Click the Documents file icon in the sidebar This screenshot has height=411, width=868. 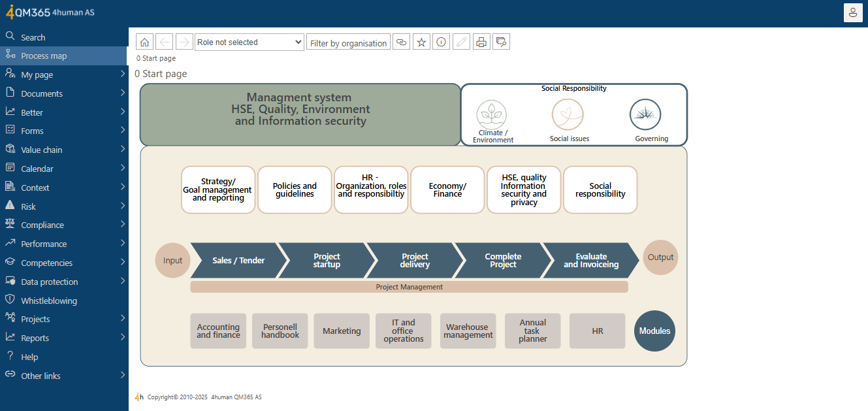point(10,93)
